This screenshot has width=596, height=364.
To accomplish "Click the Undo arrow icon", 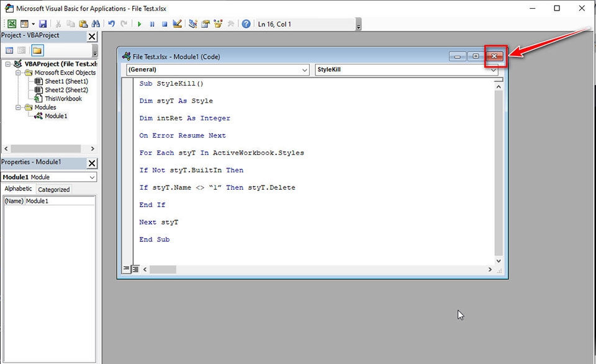I will tap(111, 24).
